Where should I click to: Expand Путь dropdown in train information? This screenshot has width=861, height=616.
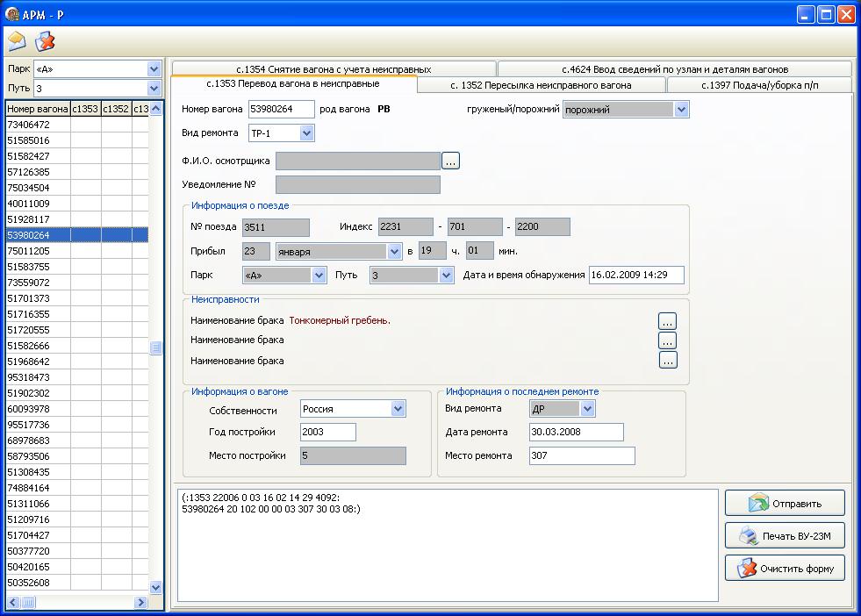[446, 275]
